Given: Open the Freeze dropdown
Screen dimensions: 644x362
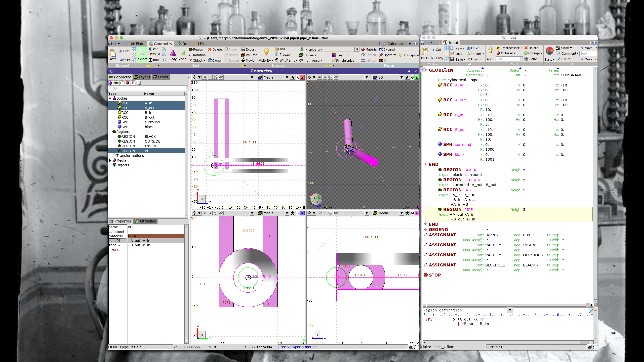Looking at the screenshot, I should tap(283, 54).
